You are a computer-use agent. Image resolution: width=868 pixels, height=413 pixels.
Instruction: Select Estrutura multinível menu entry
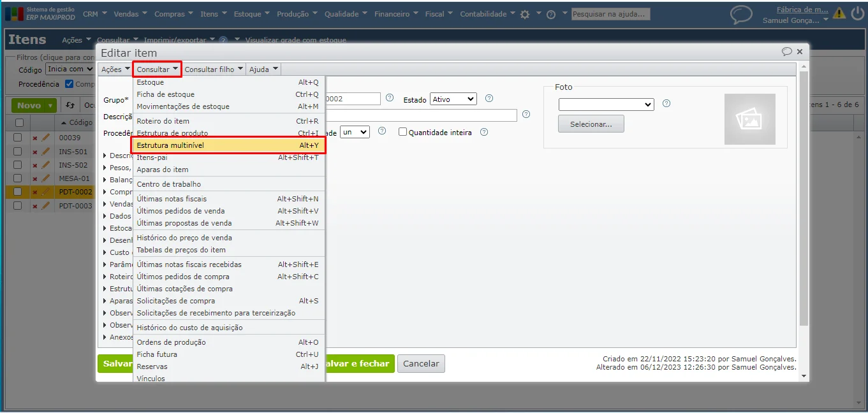[228, 145]
